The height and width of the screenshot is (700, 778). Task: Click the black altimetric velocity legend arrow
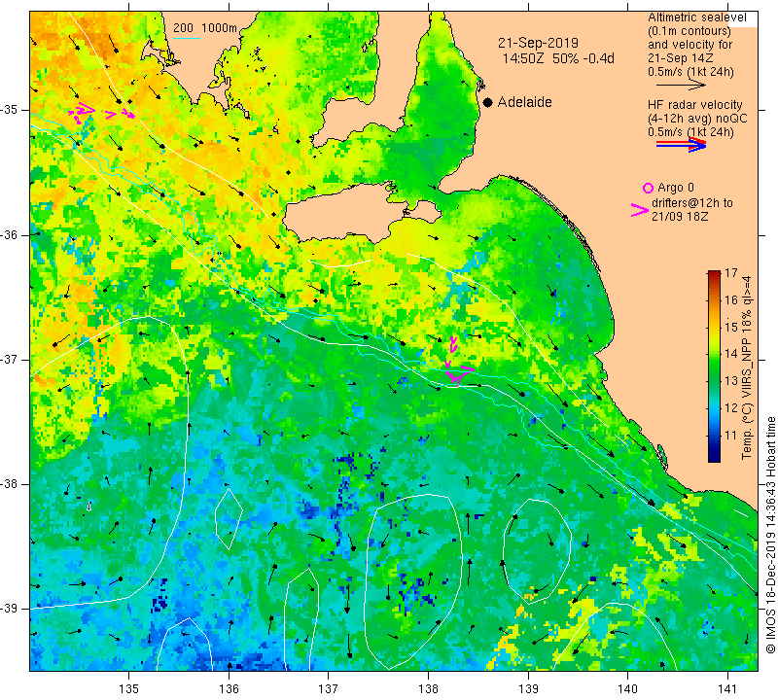click(681, 85)
